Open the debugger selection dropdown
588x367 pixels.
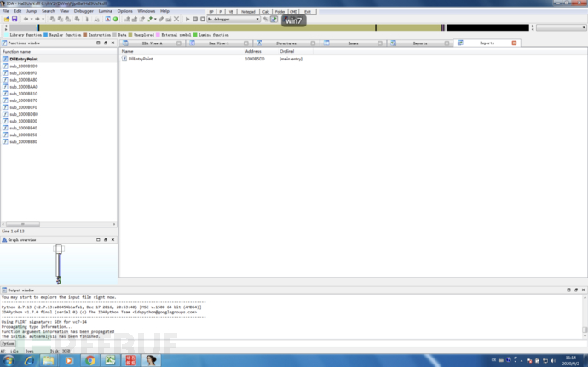point(257,18)
